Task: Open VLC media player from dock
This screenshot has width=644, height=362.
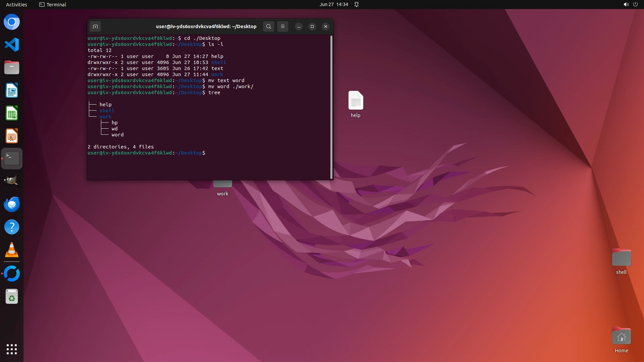Action: 12,250
